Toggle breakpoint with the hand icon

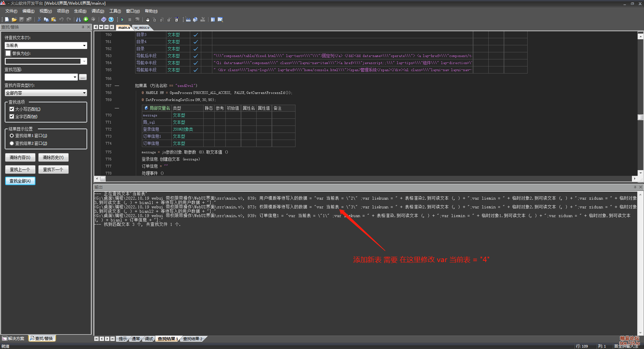148,19
